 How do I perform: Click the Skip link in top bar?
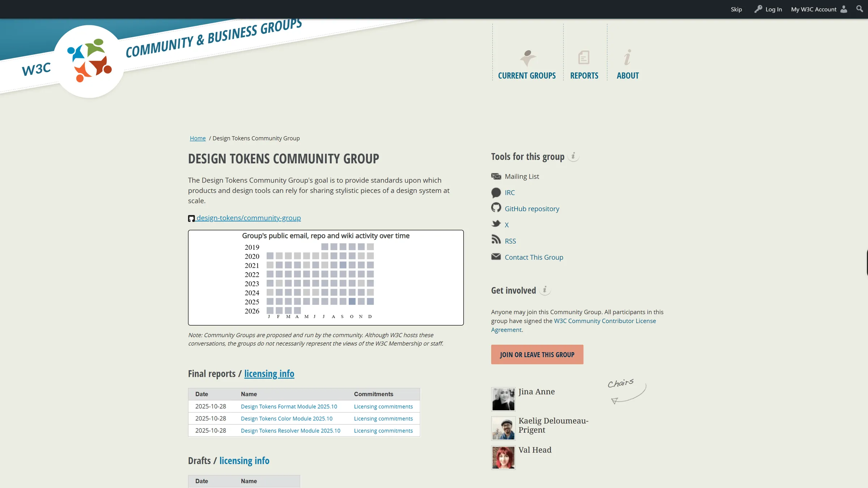(x=736, y=9)
